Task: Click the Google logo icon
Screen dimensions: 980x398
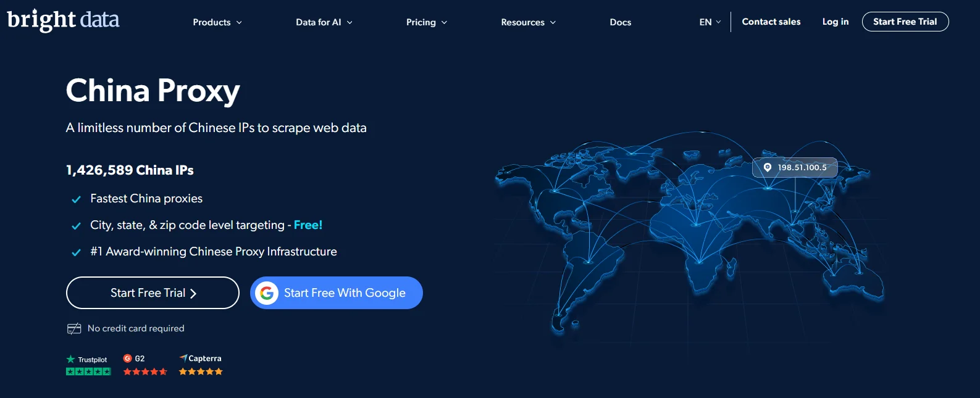Action: pyautogui.click(x=267, y=293)
